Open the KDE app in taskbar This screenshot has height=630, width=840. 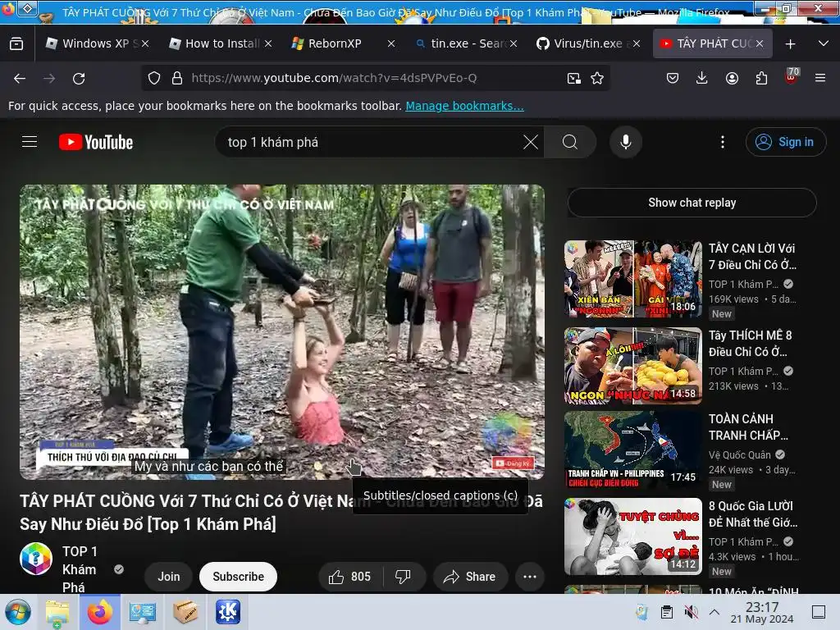pos(228,612)
